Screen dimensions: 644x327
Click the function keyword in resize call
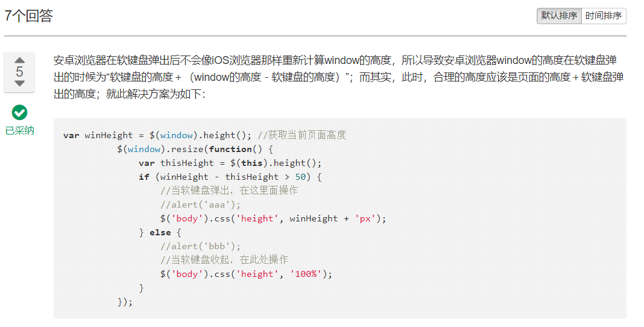tap(230, 149)
